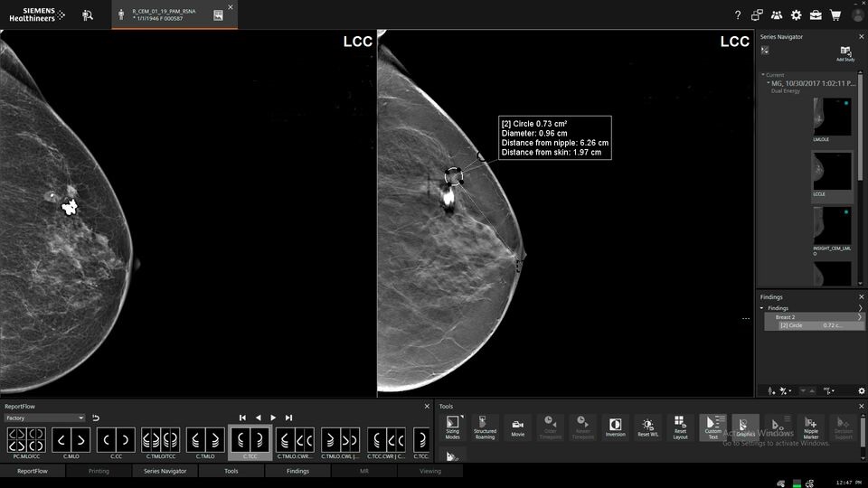Click Add Study in Series Navigator
868x488 pixels.
coord(844,53)
